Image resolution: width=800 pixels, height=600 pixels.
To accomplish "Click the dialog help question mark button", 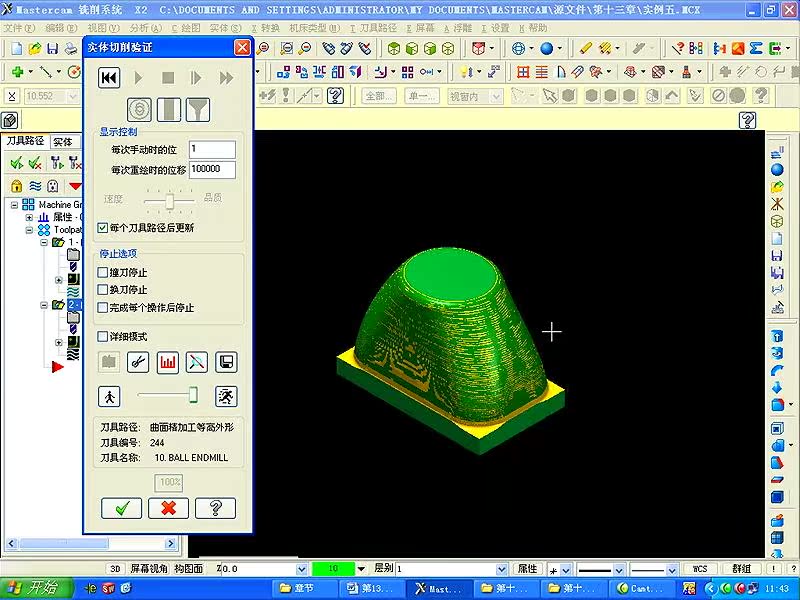I will click(215, 508).
